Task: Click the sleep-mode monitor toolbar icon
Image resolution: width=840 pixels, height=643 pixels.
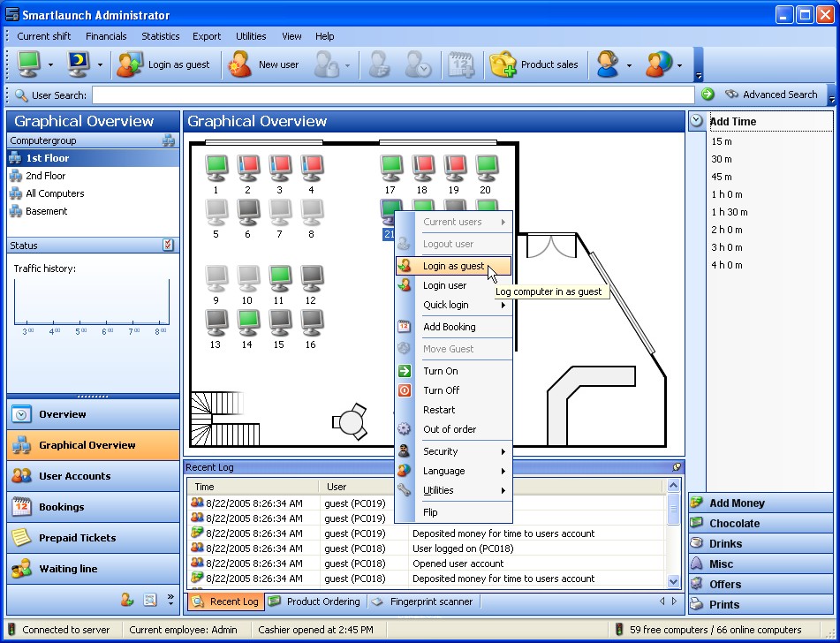Action: (79, 64)
